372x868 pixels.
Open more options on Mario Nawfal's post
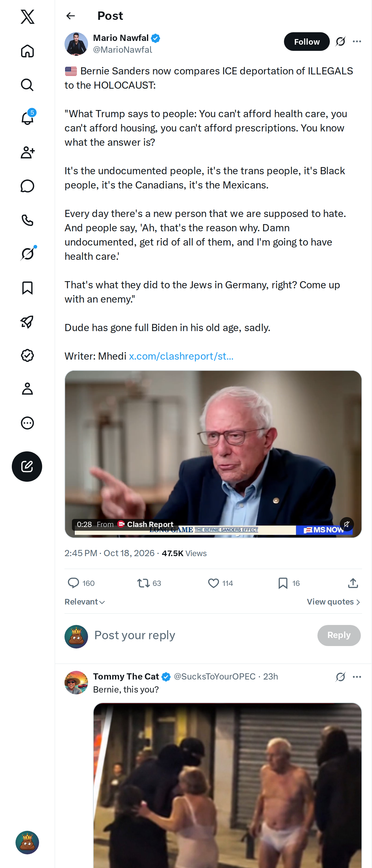pyautogui.click(x=357, y=42)
